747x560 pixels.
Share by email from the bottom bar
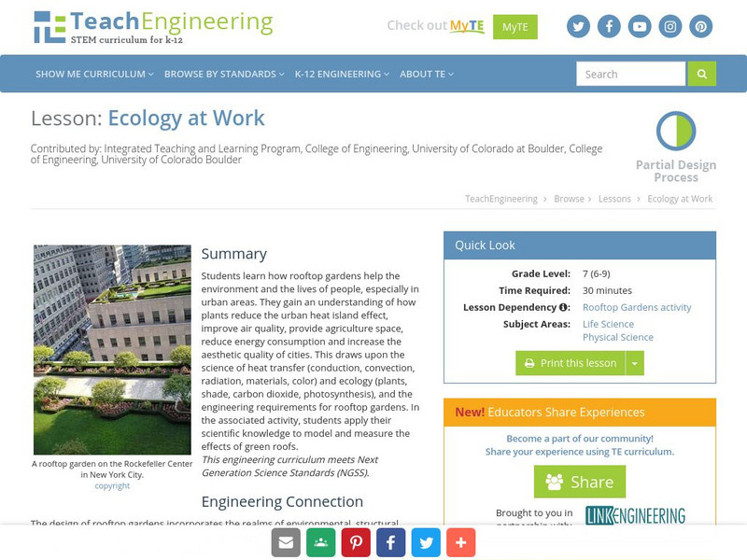click(x=285, y=542)
